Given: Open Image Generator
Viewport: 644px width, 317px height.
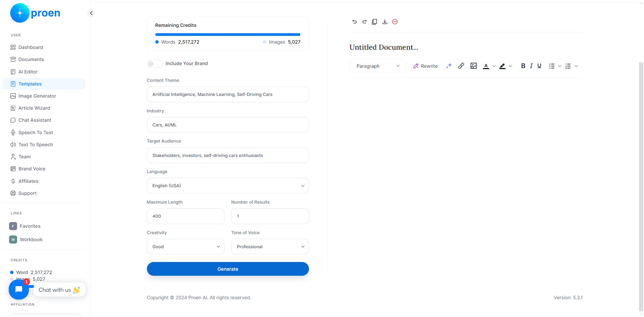Looking at the screenshot, I should [x=44, y=96].
